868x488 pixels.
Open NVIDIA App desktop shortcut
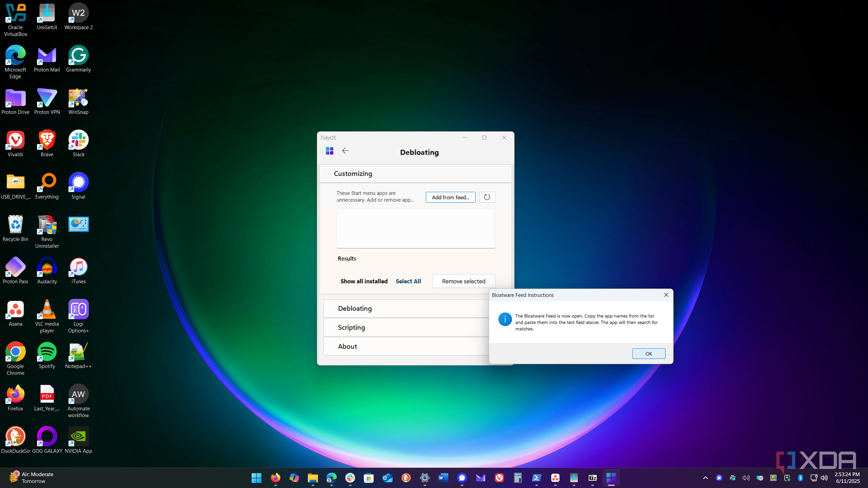coord(78,440)
